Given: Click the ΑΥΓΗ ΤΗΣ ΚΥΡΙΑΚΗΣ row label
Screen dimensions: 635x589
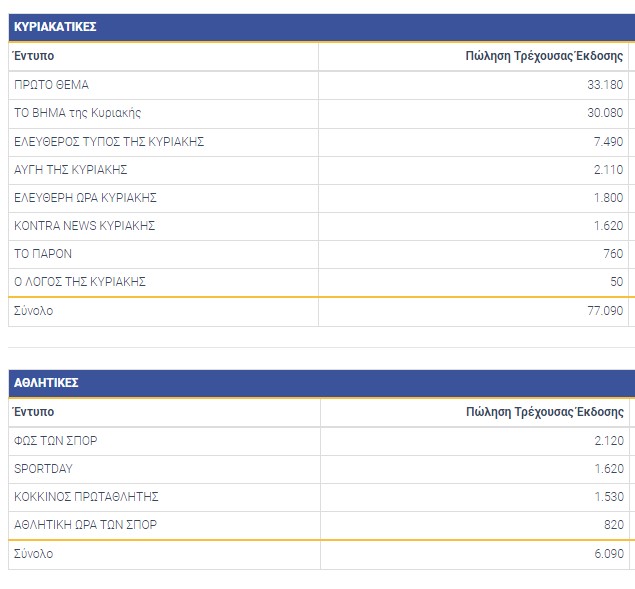Looking at the screenshot, I should pos(70,170).
